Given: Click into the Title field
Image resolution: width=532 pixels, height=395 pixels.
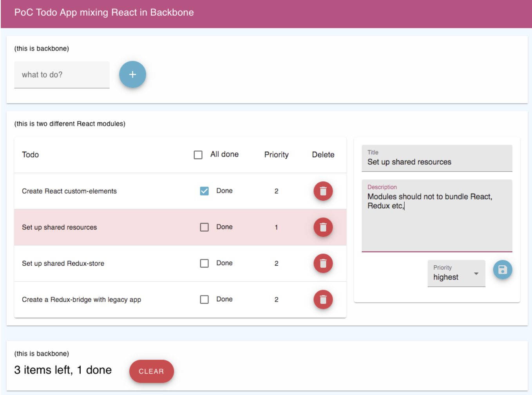Looking at the screenshot, I should (437, 158).
